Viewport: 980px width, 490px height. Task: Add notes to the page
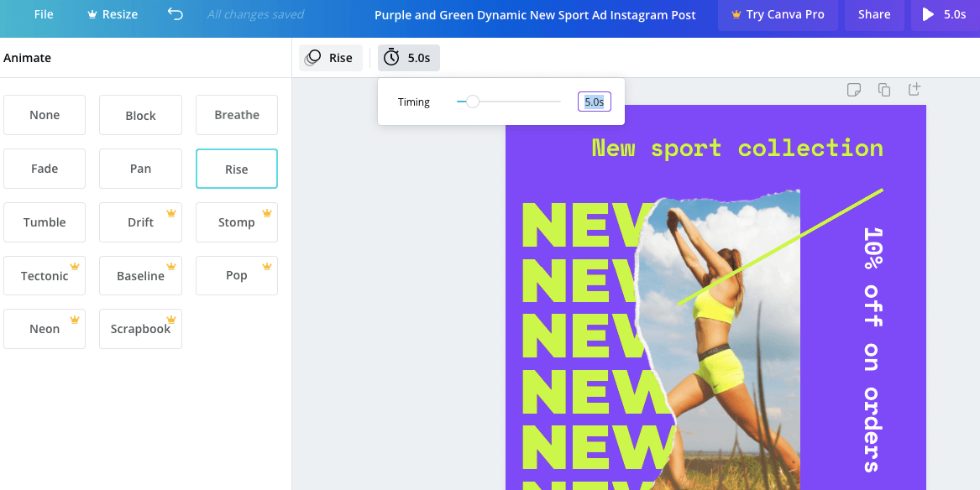(x=854, y=89)
